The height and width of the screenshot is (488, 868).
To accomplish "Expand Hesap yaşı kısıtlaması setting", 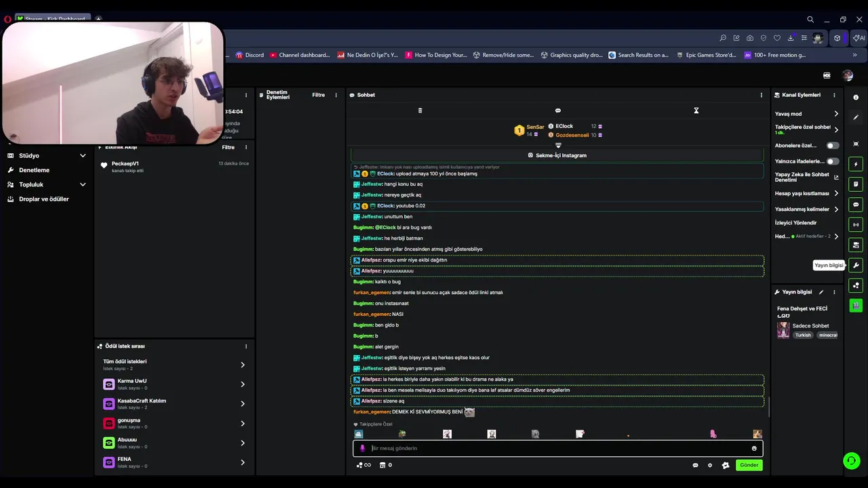I will click(x=807, y=193).
